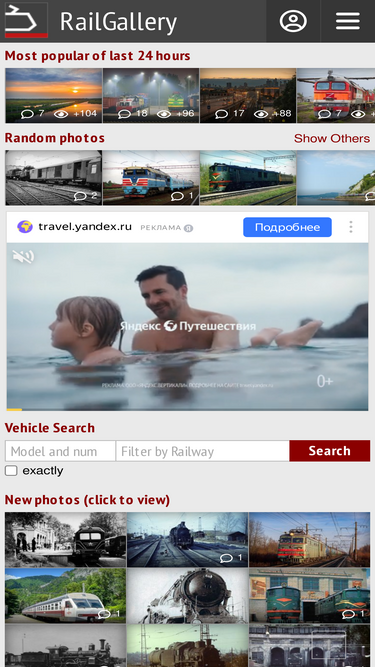The image size is (375, 667).
Task: Click comment icon with 17 comments
Action: 222,114
